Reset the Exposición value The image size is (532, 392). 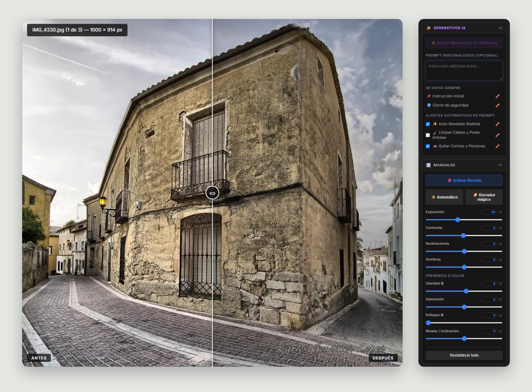click(x=500, y=212)
